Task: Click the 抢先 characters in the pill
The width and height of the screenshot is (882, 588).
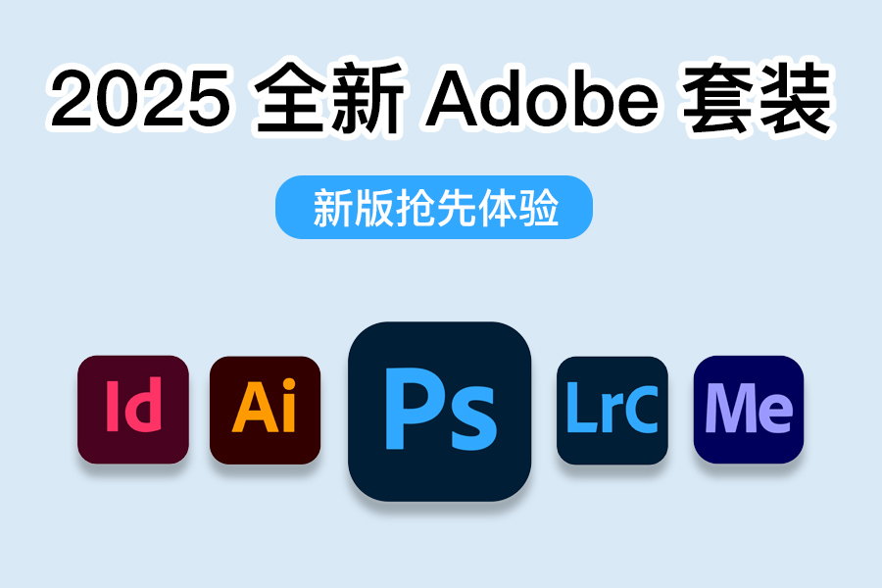Action: (x=436, y=208)
